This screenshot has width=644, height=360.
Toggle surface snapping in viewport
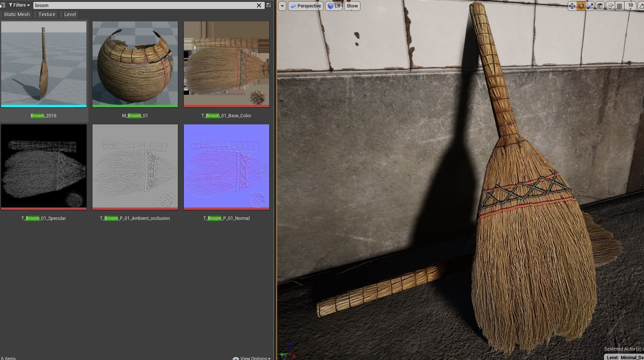point(610,6)
